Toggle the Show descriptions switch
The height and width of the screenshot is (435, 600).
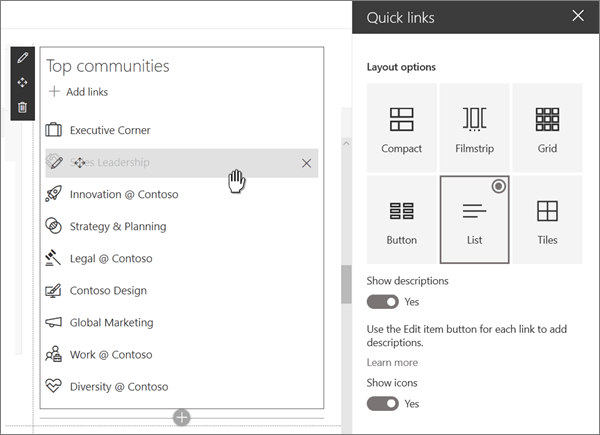click(x=383, y=302)
